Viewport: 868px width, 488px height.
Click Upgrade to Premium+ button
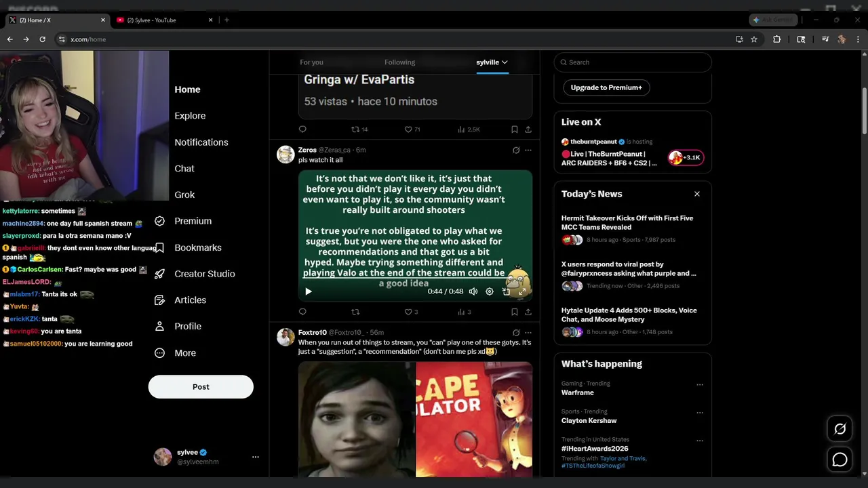[606, 87]
